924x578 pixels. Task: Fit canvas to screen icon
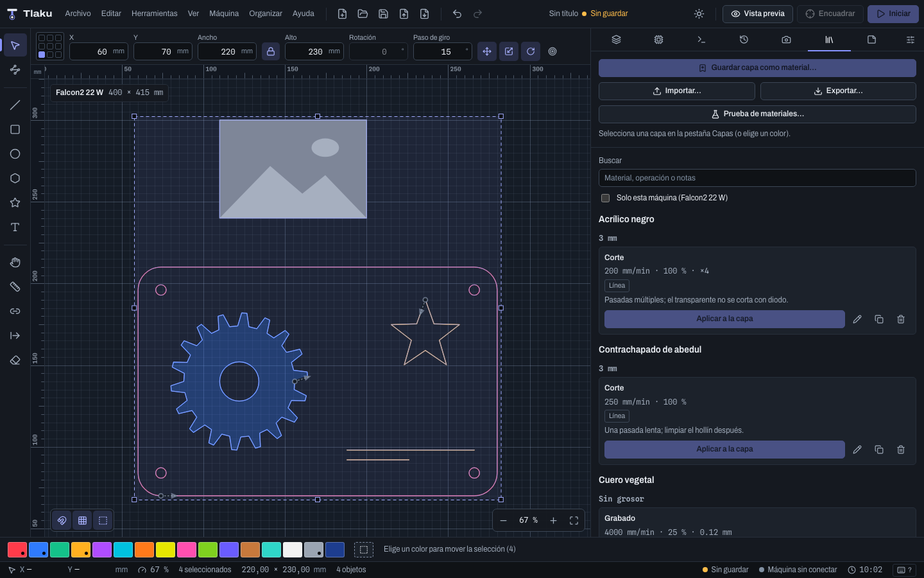pos(574,521)
